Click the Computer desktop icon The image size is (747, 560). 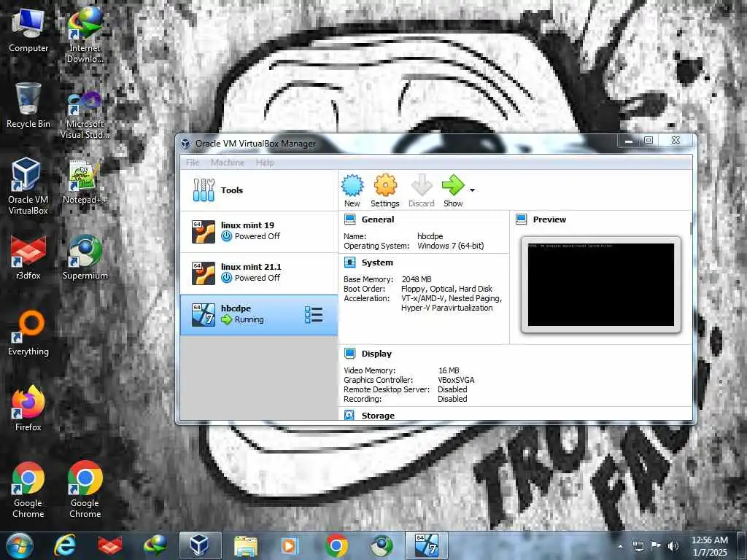click(28, 29)
